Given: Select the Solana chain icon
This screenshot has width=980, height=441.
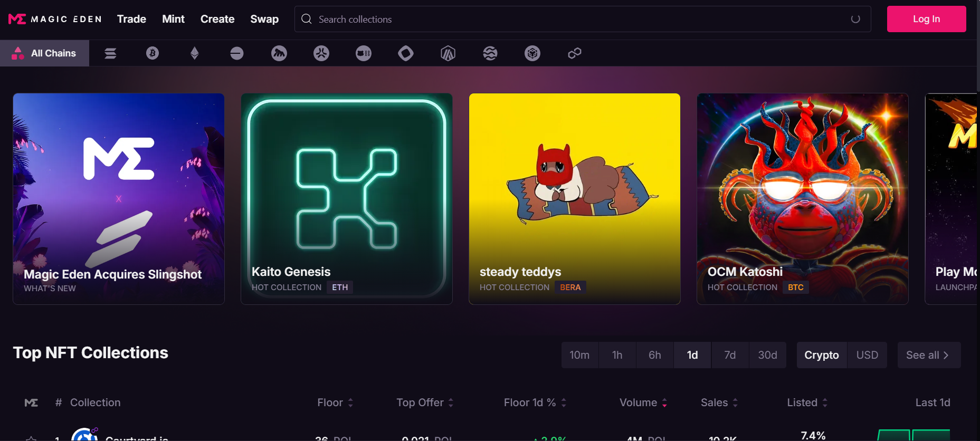Looking at the screenshot, I should (110, 53).
